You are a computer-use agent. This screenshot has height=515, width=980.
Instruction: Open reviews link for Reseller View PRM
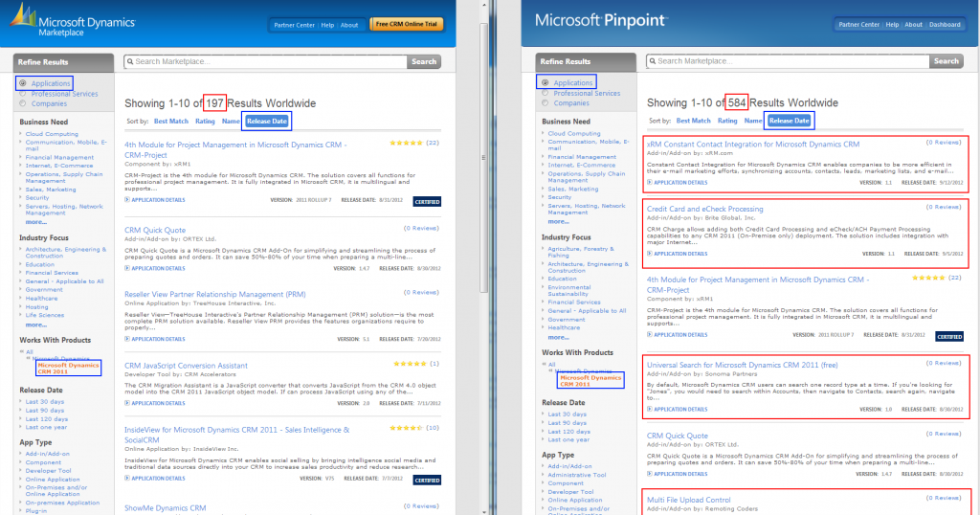click(421, 293)
